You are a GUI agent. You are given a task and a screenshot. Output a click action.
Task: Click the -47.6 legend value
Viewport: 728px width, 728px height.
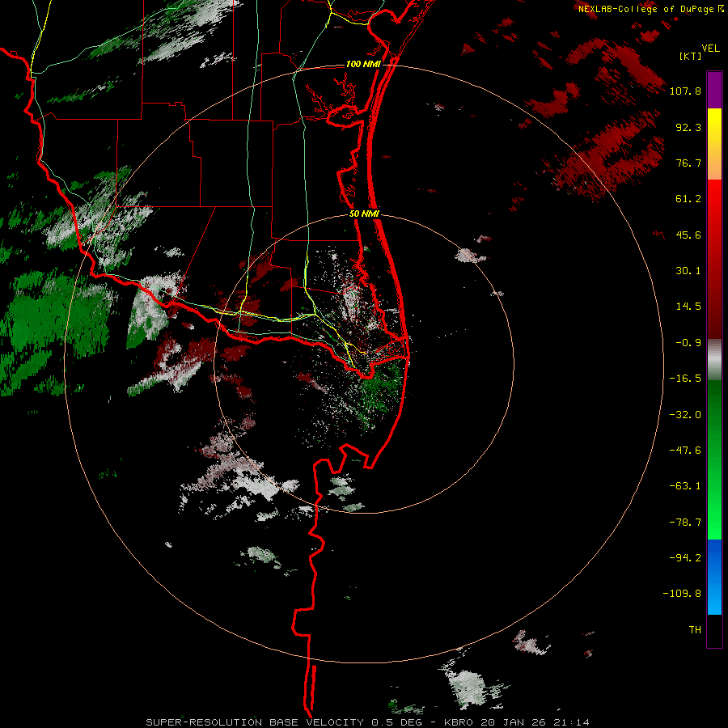click(x=685, y=451)
